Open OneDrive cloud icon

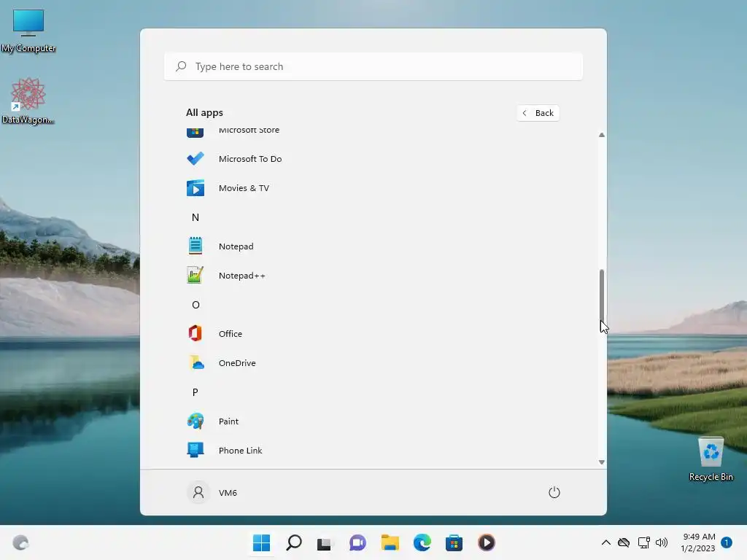(196, 363)
